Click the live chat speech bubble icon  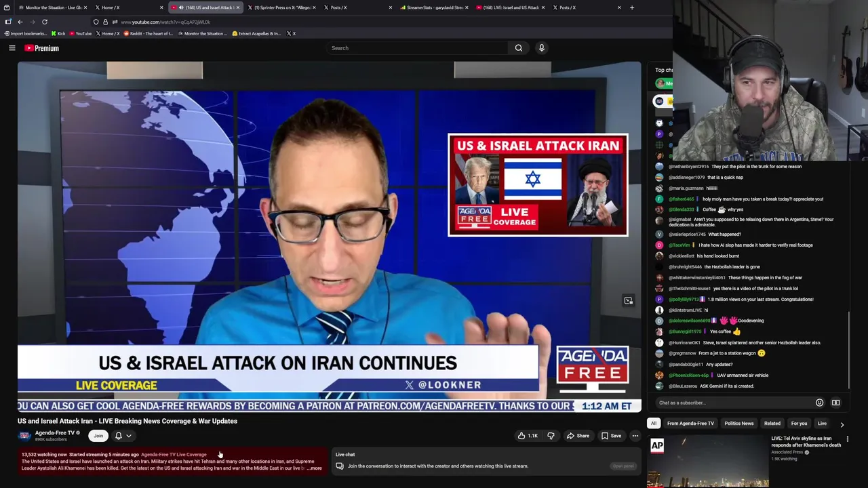(340, 466)
